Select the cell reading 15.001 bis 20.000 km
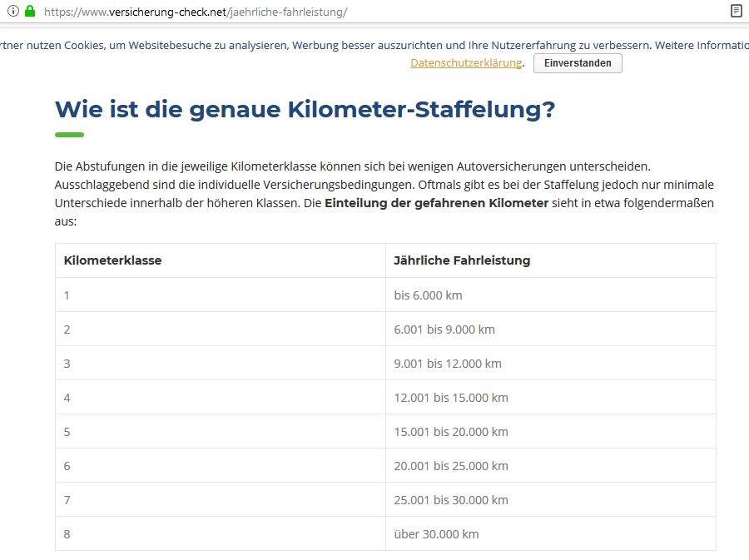Screen dimensions: 749x560 pyautogui.click(x=450, y=431)
